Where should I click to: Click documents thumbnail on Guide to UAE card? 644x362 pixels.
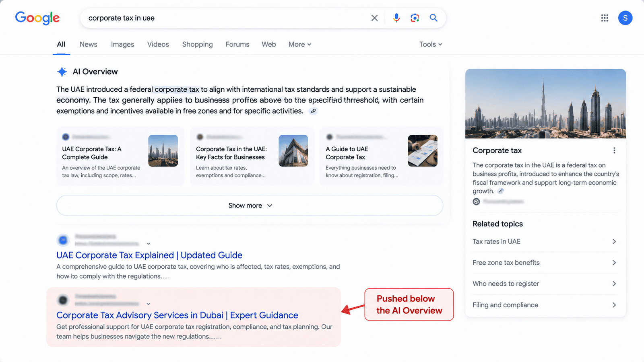pos(423,151)
